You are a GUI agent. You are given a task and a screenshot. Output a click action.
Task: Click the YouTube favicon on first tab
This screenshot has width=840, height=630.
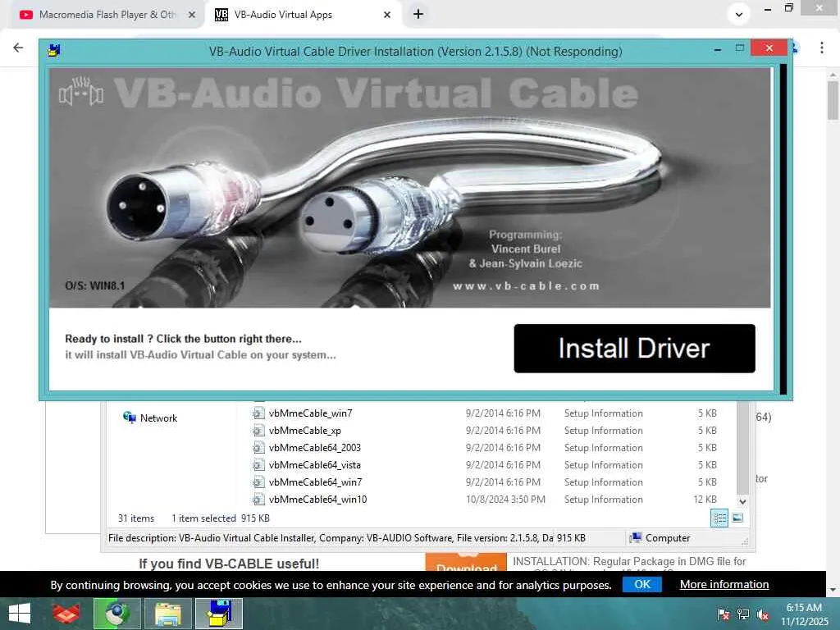[x=25, y=15]
